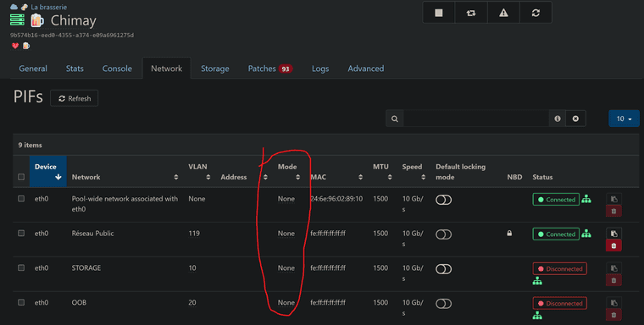Open the Logs tab
644x325 pixels.
point(320,69)
